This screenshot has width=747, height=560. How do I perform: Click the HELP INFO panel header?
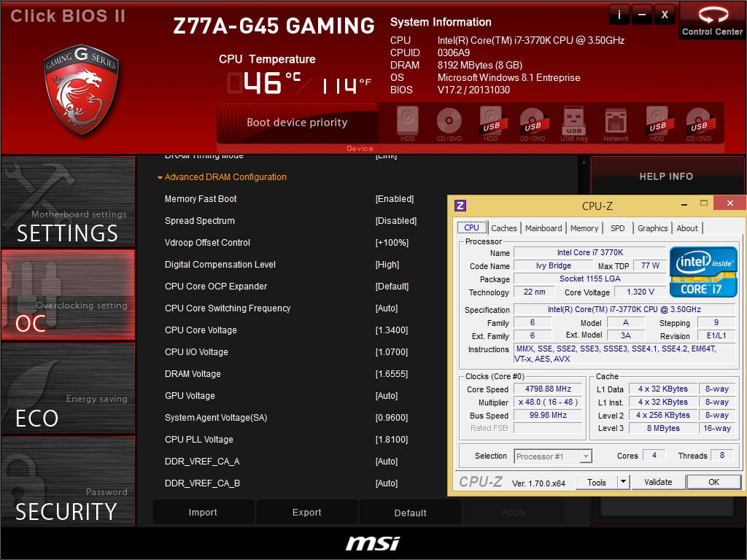666,176
